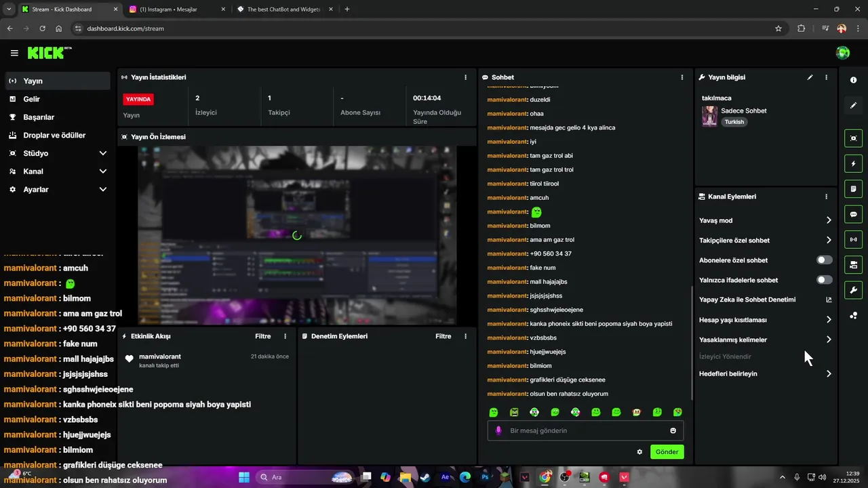This screenshot has height=488, width=868.
Task: Open Yasaklanmış kelimeler list
Action: [766, 340]
